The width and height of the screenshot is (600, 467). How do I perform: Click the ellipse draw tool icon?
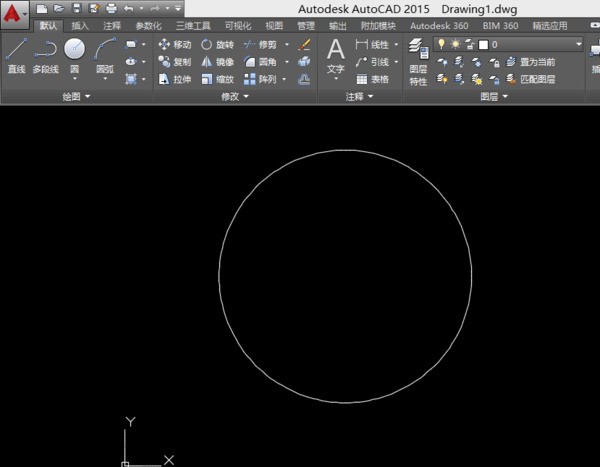131,61
